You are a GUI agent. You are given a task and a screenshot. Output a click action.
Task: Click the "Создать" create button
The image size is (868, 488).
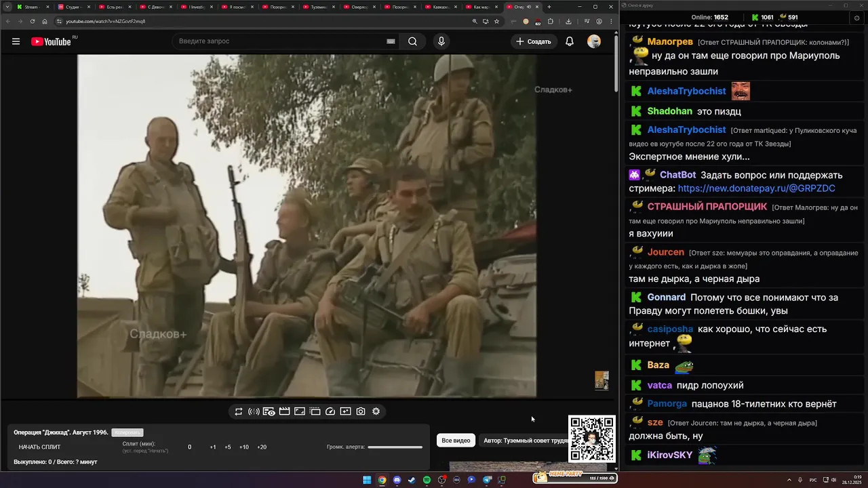click(534, 41)
